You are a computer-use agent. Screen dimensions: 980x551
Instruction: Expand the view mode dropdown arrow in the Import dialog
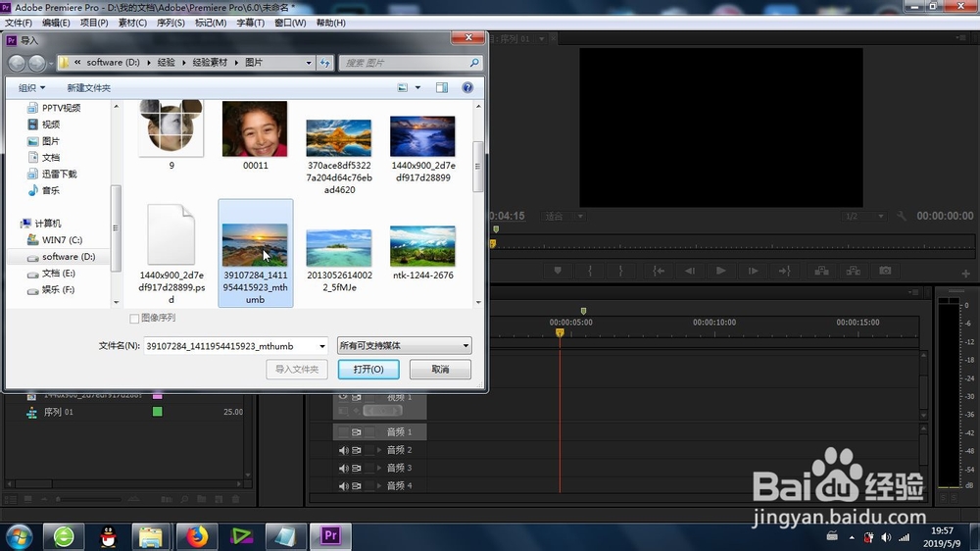(417, 87)
